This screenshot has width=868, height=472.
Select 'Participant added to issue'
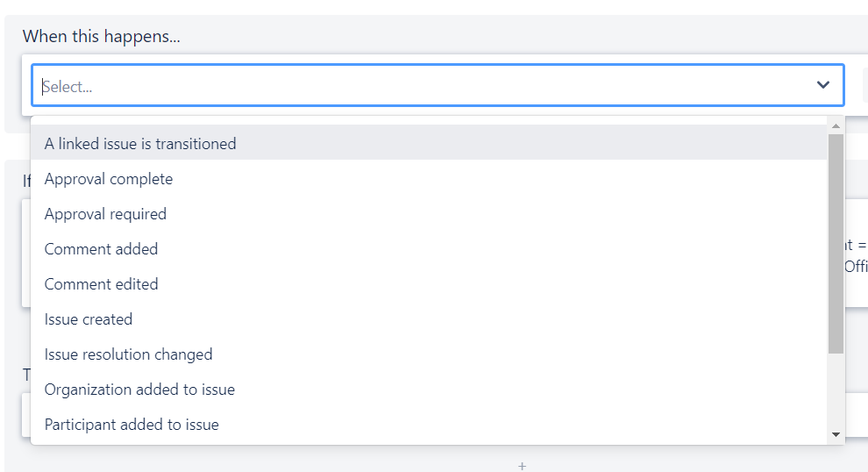pyautogui.click(x=429, y=425)
